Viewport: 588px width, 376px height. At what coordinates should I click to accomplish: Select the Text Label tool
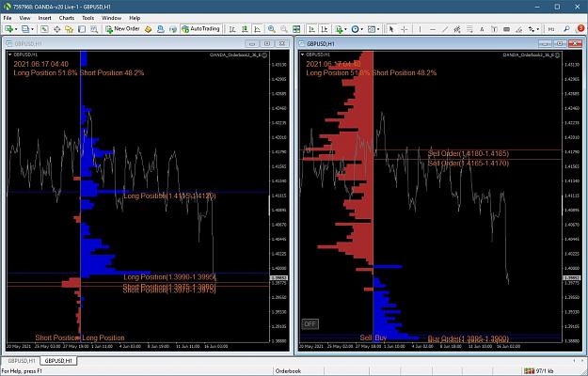494,29
